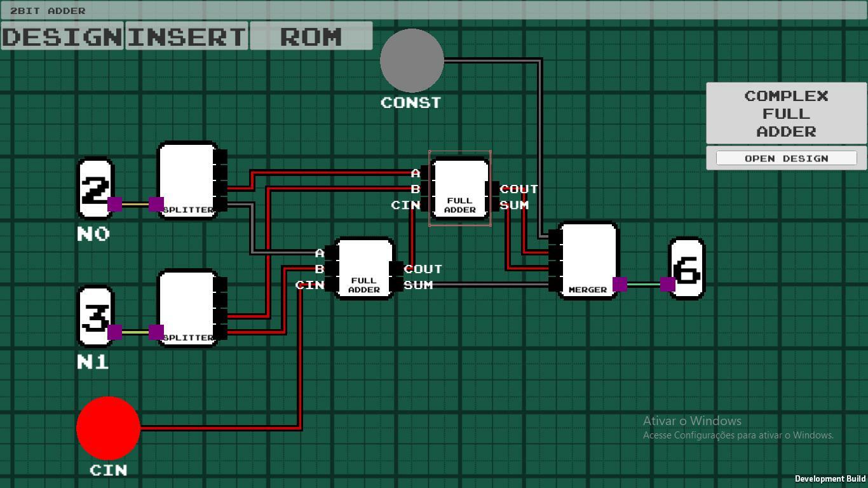Click the OPEN DESIGN button
Screen dimensions: 868x488
786,158
